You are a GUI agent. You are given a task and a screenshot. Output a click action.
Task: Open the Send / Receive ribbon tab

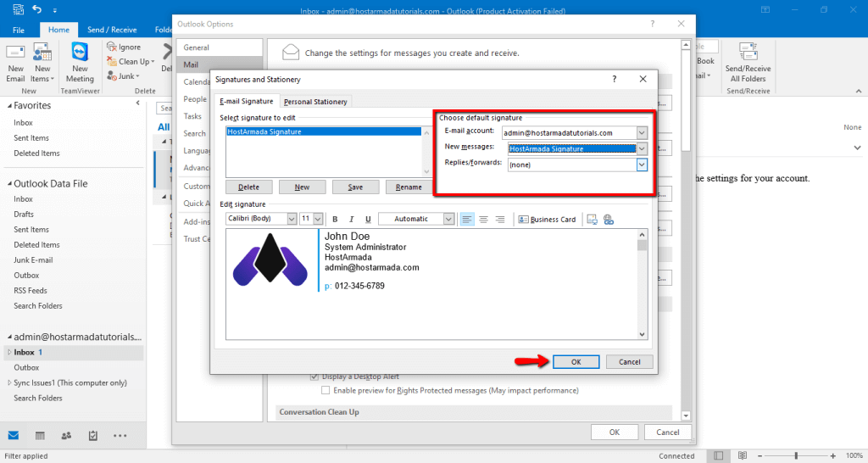coord(112,30)
